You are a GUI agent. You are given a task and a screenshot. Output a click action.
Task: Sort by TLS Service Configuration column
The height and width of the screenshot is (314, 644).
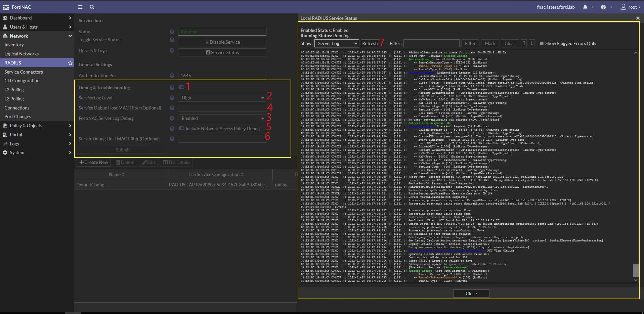[x=216, y=174]
